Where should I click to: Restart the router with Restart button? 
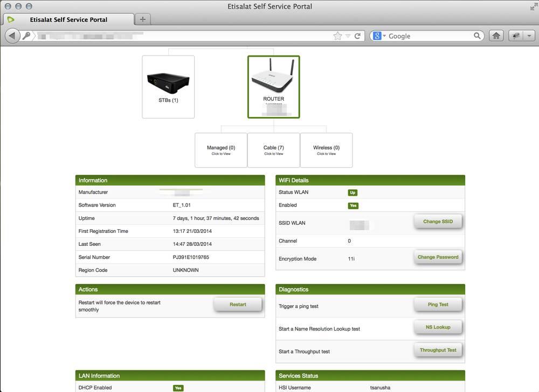click(238, 305)
